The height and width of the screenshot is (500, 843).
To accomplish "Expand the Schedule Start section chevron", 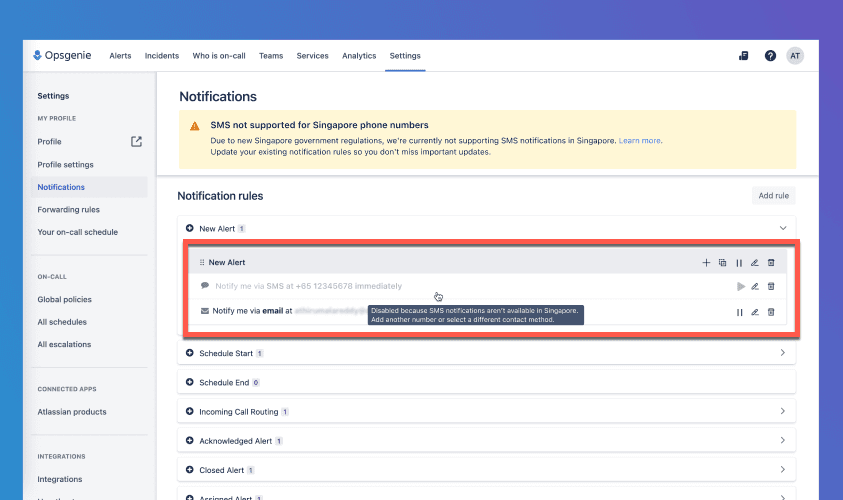I will pyautogui.click(x=783, y=353).
